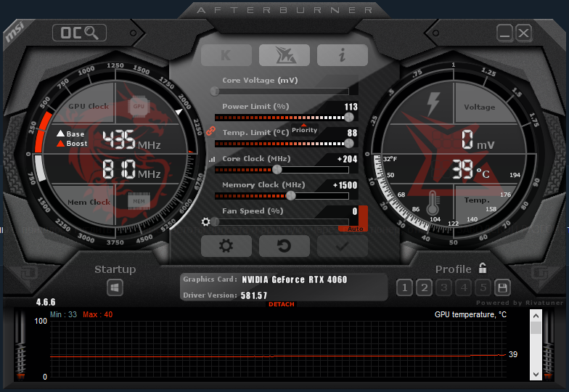The height and width of the screenshot is (392, 569).
Task: Click the fighter jet logo button
Action: [284, 55]
